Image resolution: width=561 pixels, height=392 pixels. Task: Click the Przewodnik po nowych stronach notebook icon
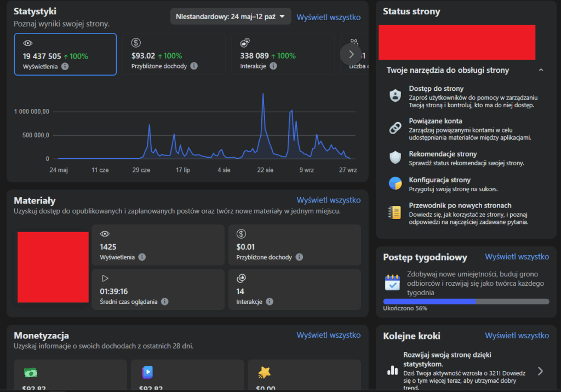click(x=395, y=212)
